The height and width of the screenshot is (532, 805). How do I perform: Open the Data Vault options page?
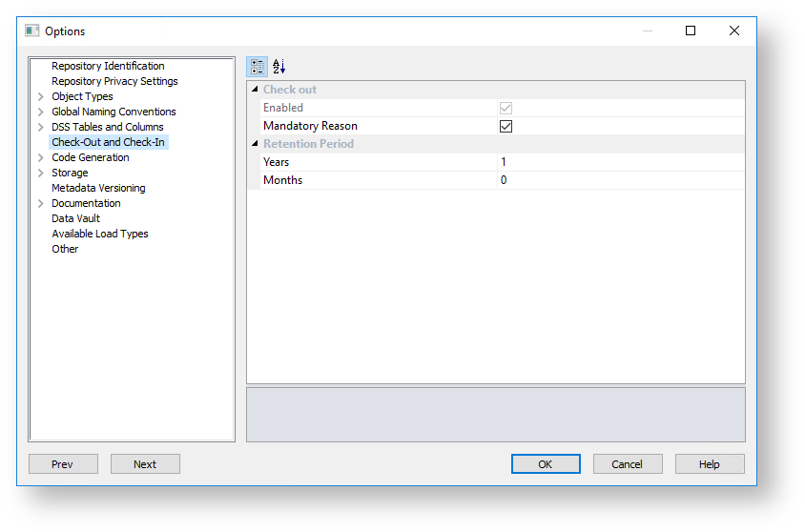(75, 218)
